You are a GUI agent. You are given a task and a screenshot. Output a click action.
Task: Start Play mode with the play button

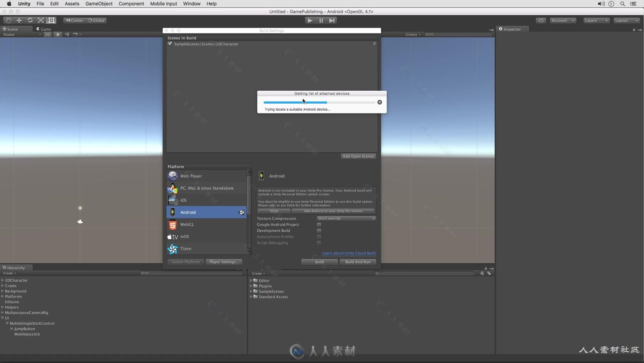pos(310,20)
